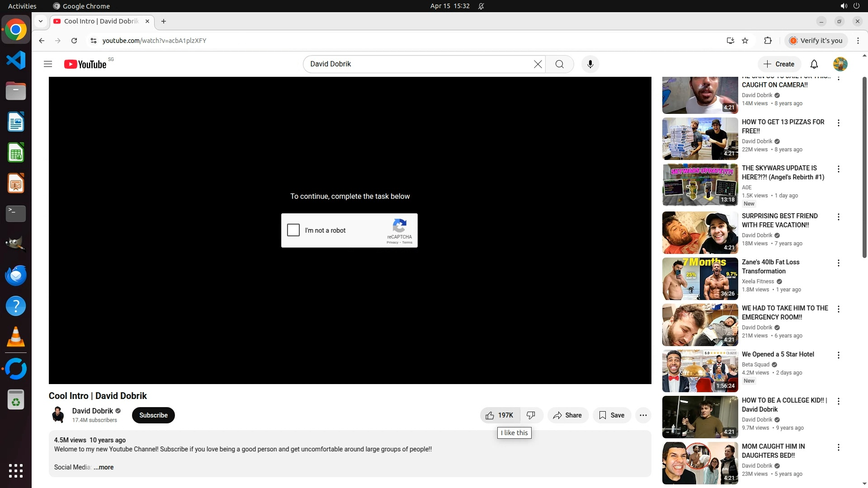This screenshot has height=488, width=868.
Task: Open the tab search dropdown arrow
Action: coord(41,21)
